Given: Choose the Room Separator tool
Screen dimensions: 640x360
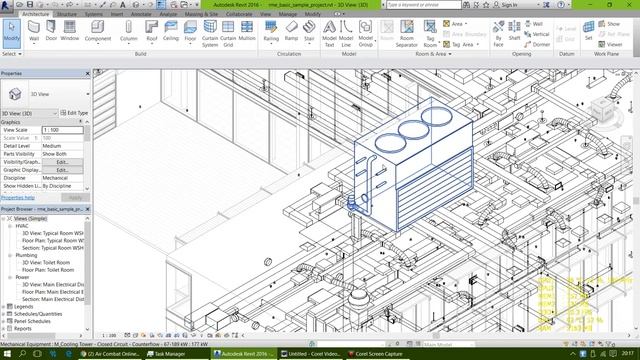Looking at the screenshot, I should [x=407, y=34].
